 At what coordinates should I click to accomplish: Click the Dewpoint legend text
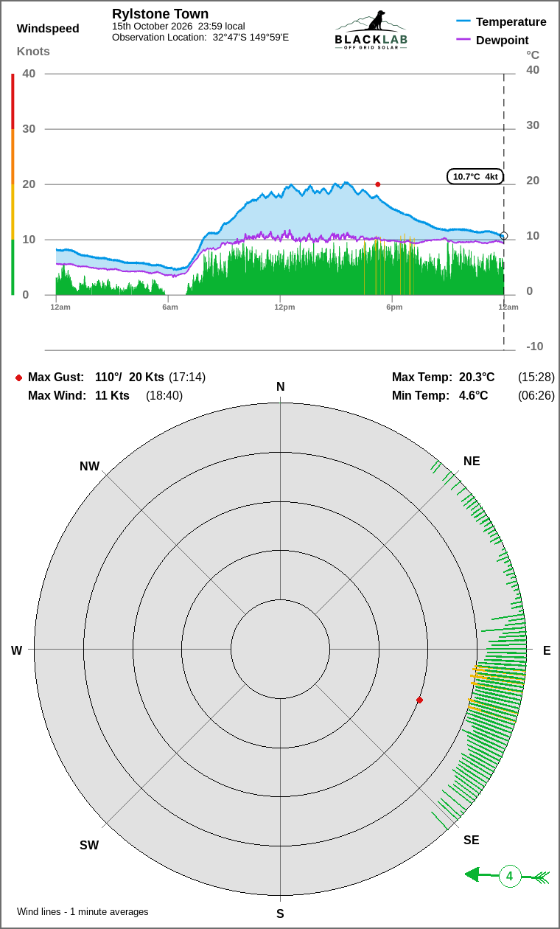(503, 41)
